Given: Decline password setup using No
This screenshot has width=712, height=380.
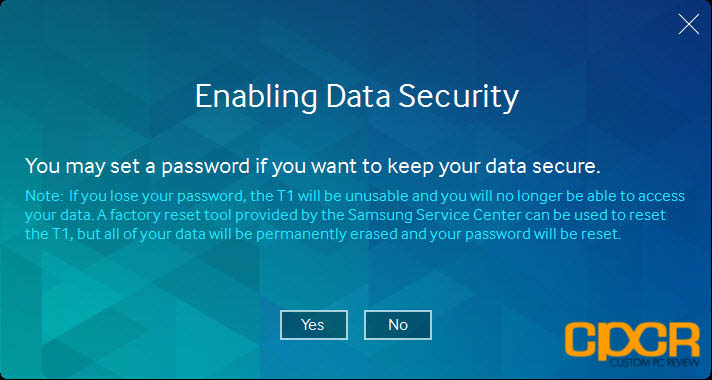Looking at the screenshot, I should point(398,325).
